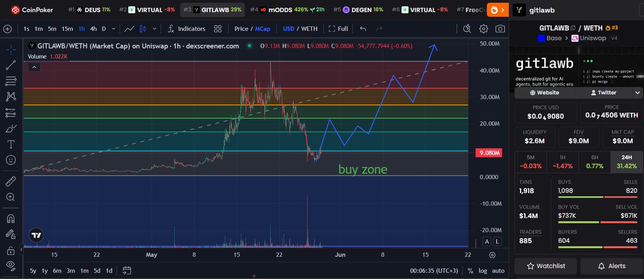The image size is (644, 279).
Task: Hide all drawings with the eye icon
Action: pos(11,265)
